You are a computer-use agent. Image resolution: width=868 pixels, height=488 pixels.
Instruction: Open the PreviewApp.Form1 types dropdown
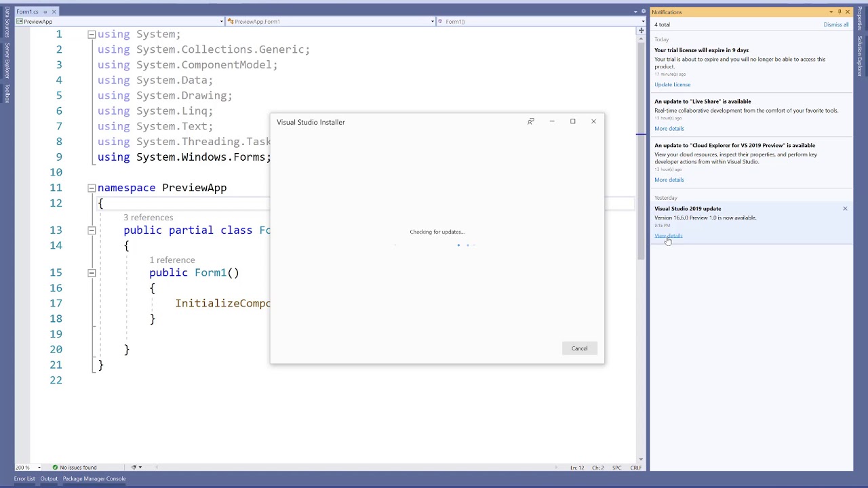[x=433, y=22]
